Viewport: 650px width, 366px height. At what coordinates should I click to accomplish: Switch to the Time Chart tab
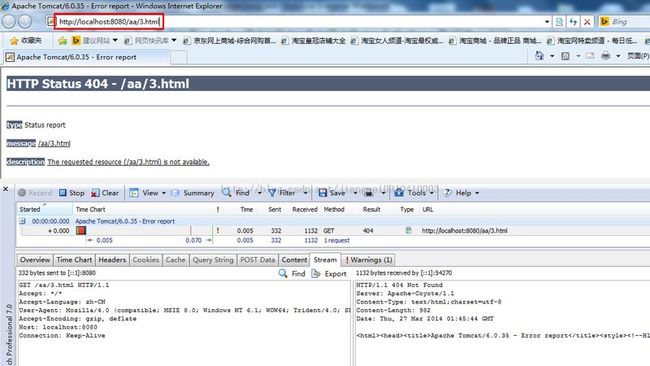74,260
